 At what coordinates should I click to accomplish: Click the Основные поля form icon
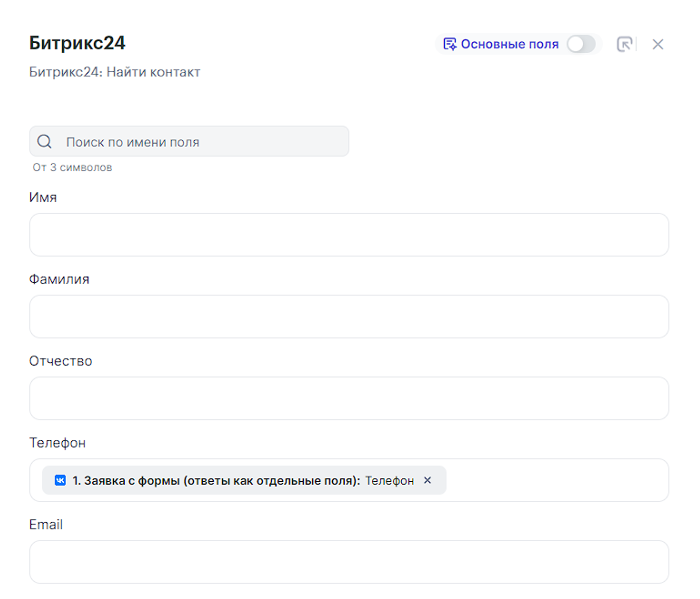[449, 44]
